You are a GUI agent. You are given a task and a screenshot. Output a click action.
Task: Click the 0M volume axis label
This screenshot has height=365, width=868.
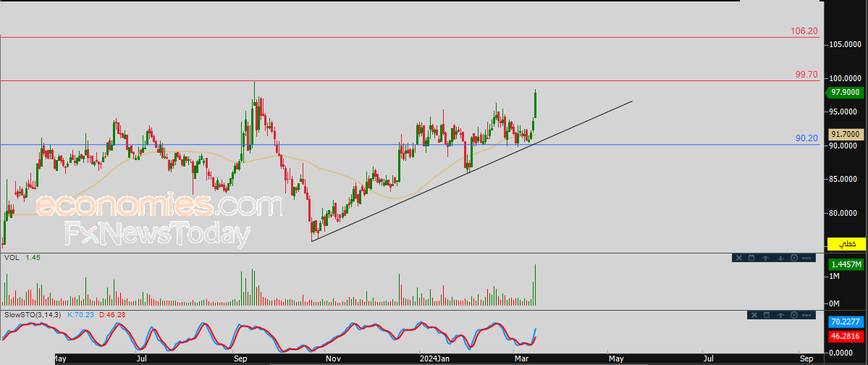[x=834, y=303]
